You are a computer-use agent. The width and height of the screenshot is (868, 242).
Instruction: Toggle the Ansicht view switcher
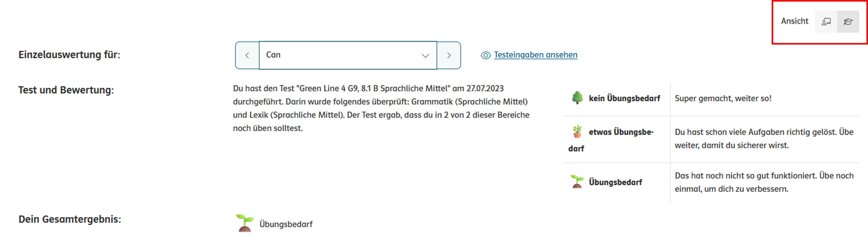[x=837, y=21]
